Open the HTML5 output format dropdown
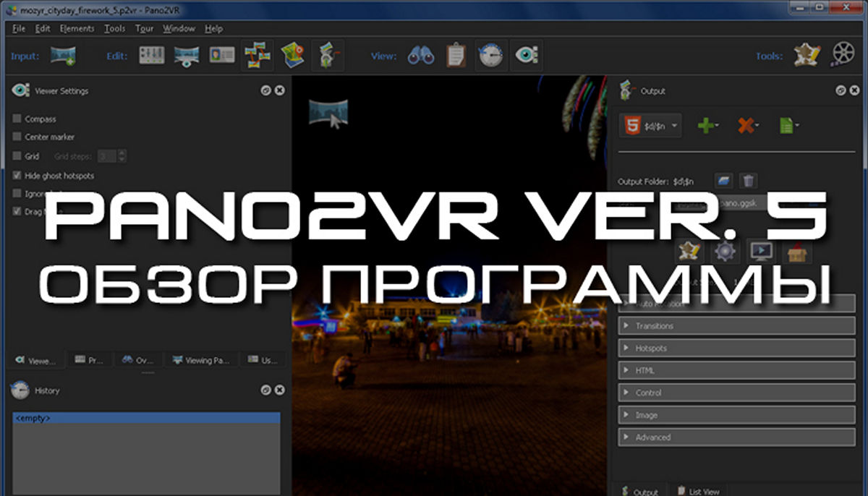The height and width of the screenshot is (496, 868). tap(650, 126)
